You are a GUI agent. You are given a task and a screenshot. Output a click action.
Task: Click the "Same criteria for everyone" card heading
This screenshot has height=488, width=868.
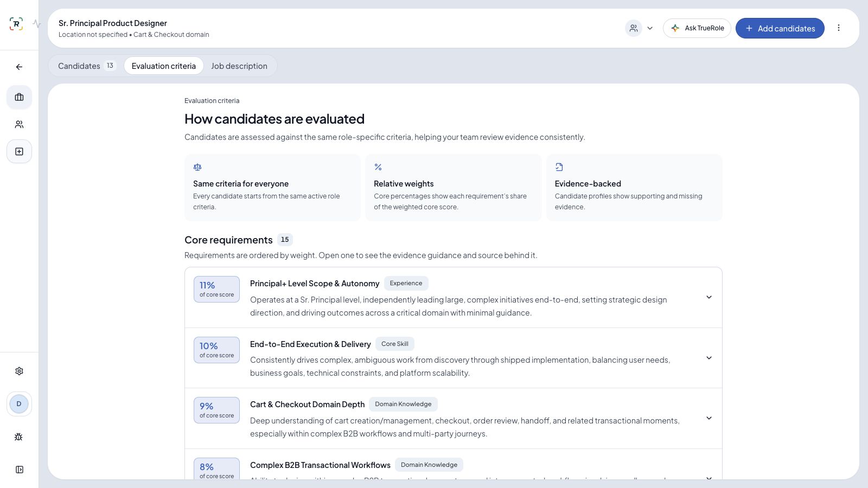click(241, 184)
